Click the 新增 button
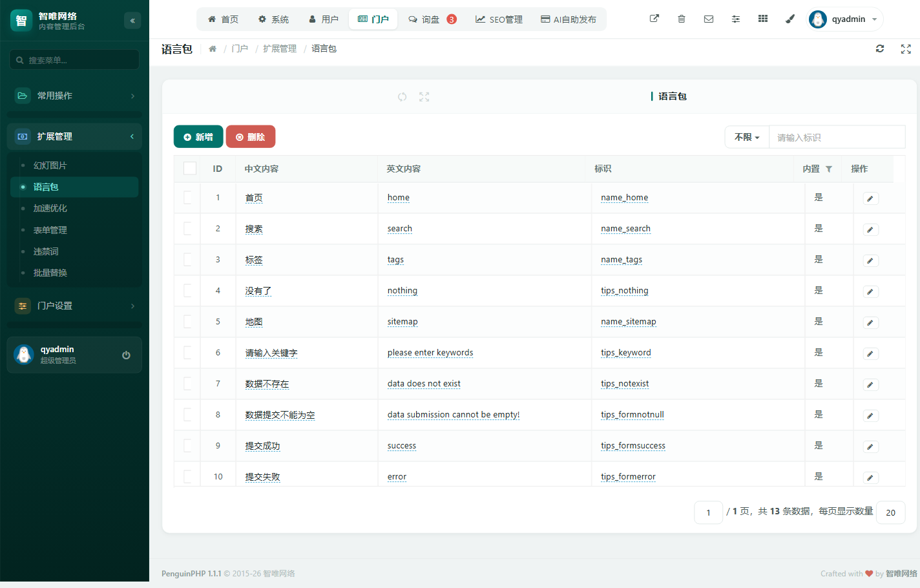 [198, 137]
